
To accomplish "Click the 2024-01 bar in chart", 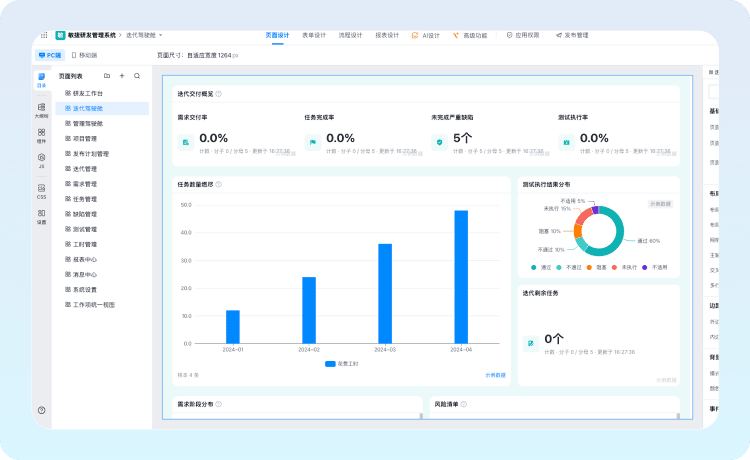I will tap(233, 327).
